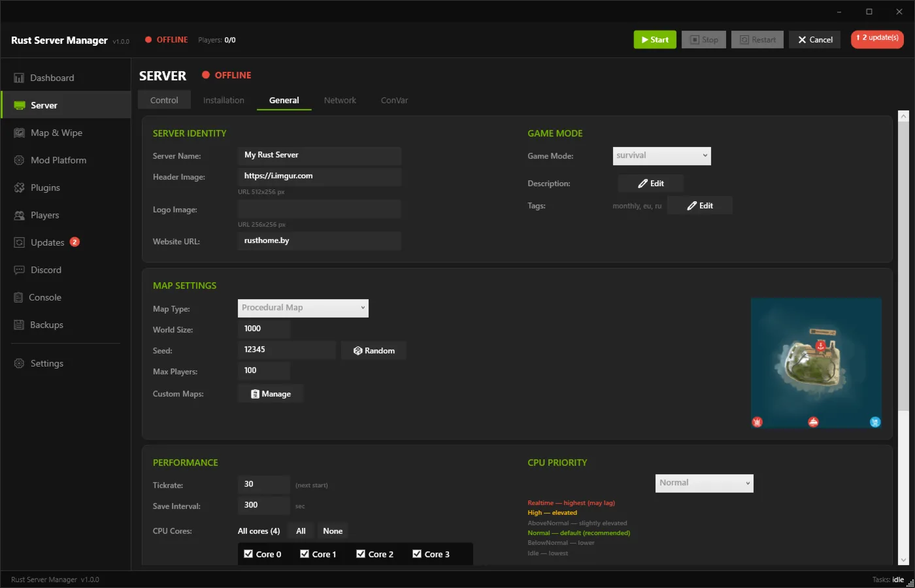Open the Settings gear icon
This screenshot has height=588, width=915.
click(x=20, y=363)
